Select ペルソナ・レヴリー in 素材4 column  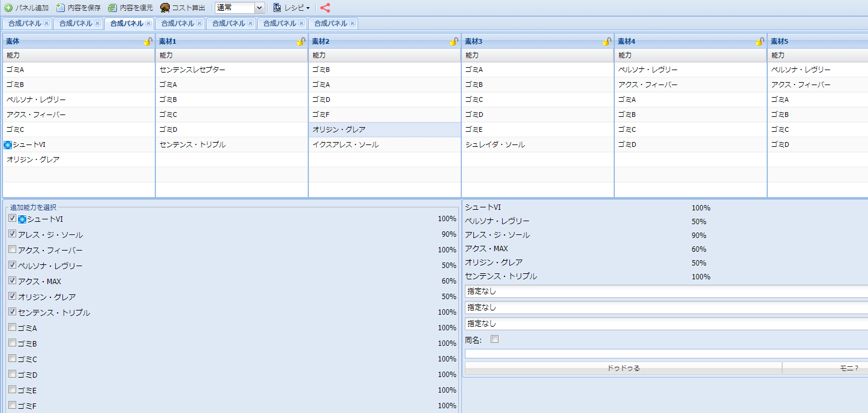click(x=690, y=70)
